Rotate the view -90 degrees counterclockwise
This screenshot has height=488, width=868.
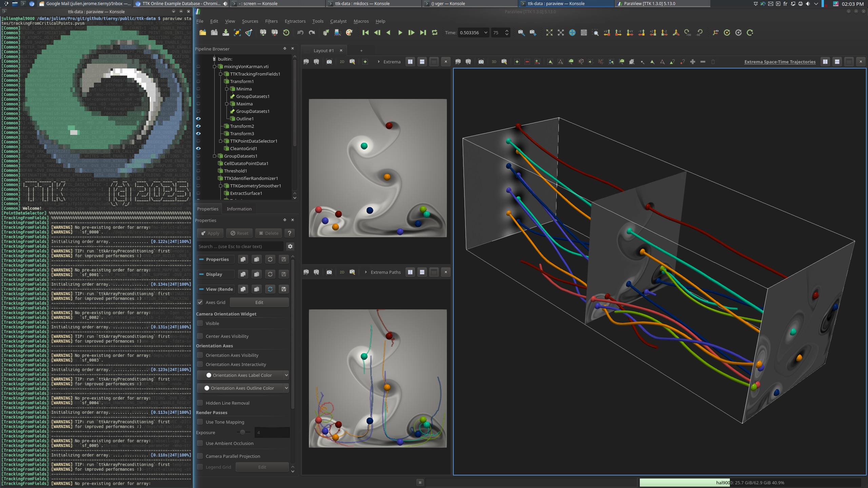pos(699,33)
